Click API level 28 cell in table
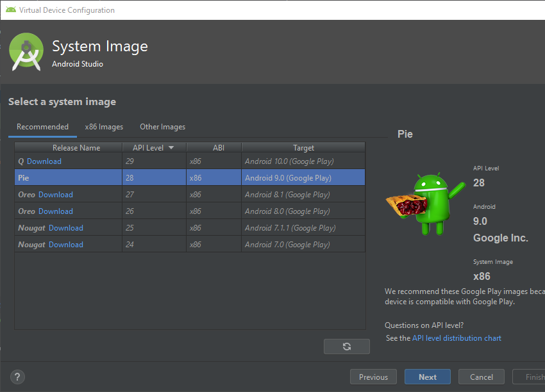The image size is (545, 392). pyautogui.click(x=155, y=178)
